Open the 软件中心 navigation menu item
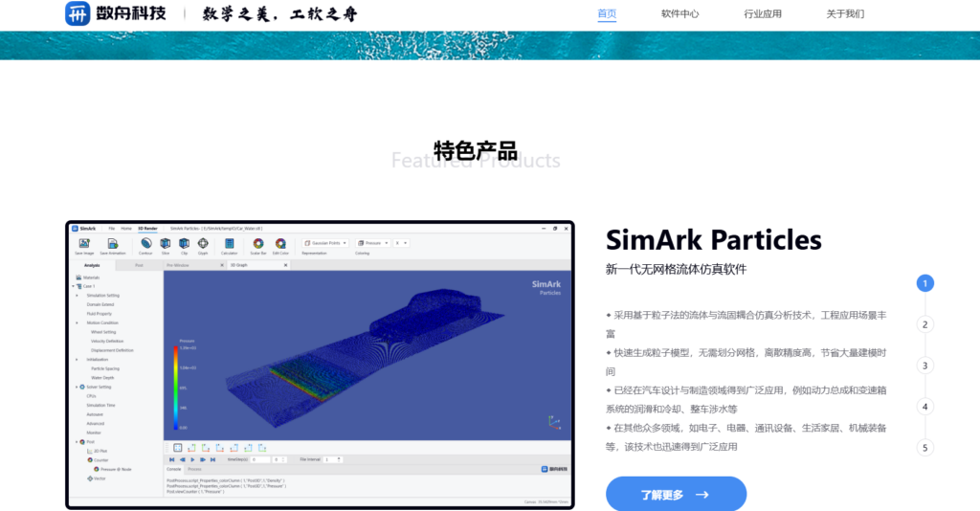This screenshot has height=511, width=980. tap(679, 14)
